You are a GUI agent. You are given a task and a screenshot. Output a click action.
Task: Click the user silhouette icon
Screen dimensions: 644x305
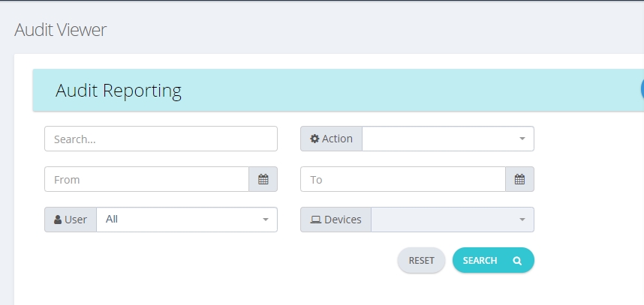[58, 220]
